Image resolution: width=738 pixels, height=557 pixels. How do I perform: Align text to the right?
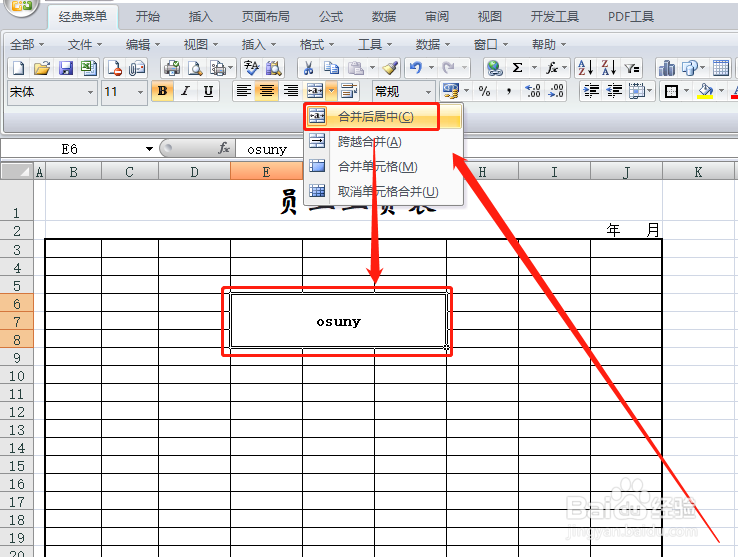tap(290, 90)
